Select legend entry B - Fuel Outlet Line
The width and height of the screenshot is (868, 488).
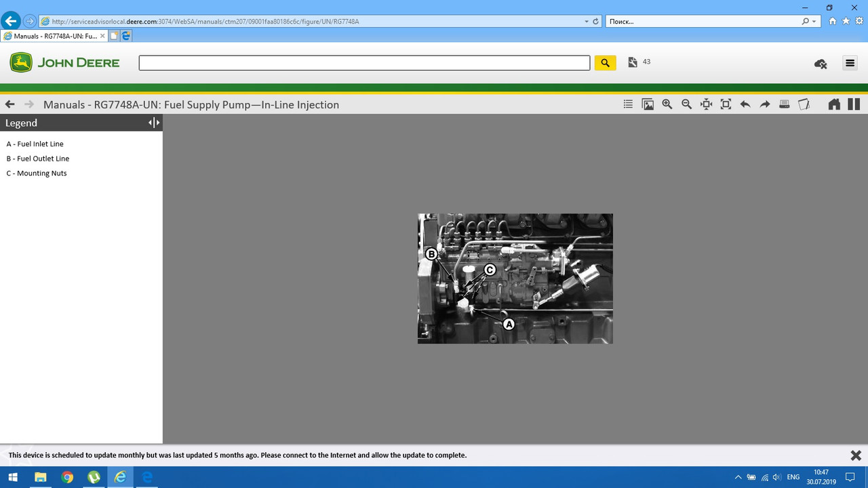click(x=38, y=159)
